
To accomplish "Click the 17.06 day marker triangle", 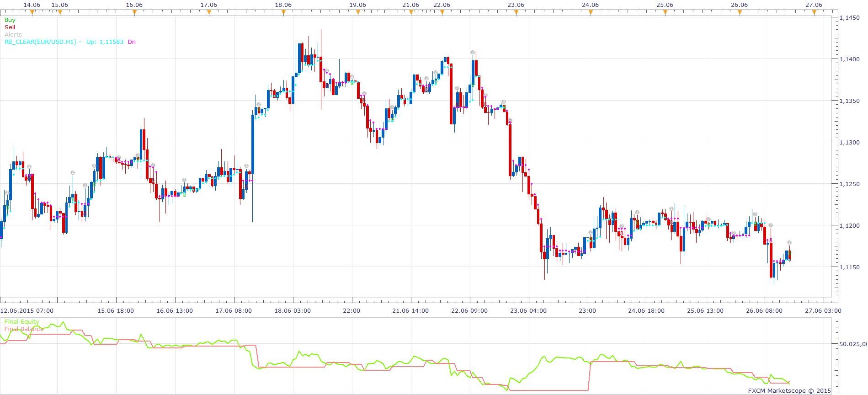I will 209,13.
